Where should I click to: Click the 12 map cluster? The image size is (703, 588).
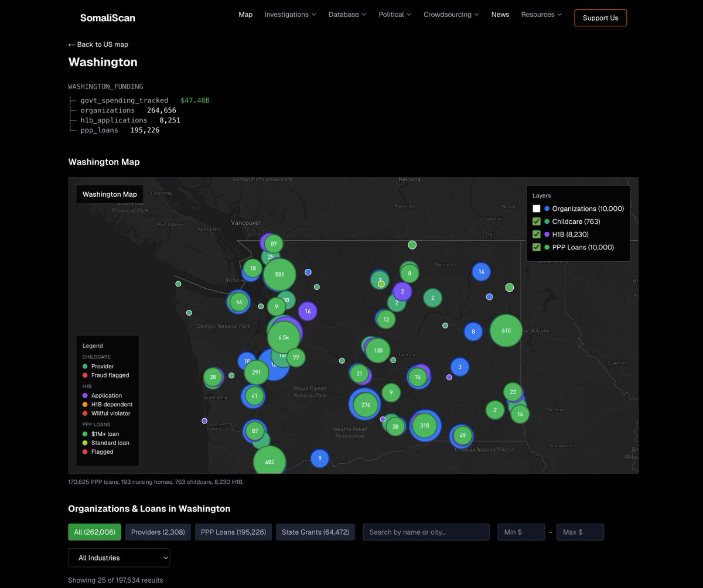[x=386, y=319]
